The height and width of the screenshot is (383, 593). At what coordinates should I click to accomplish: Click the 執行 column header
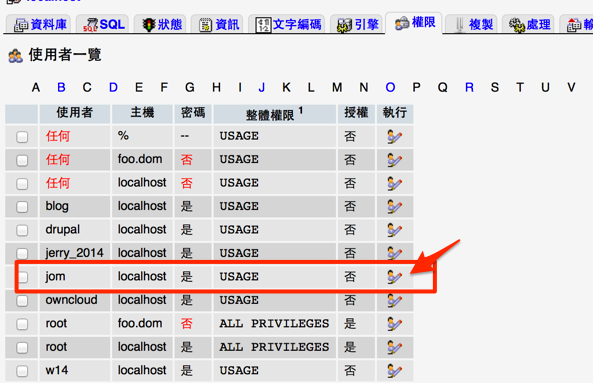coord(394,113)
